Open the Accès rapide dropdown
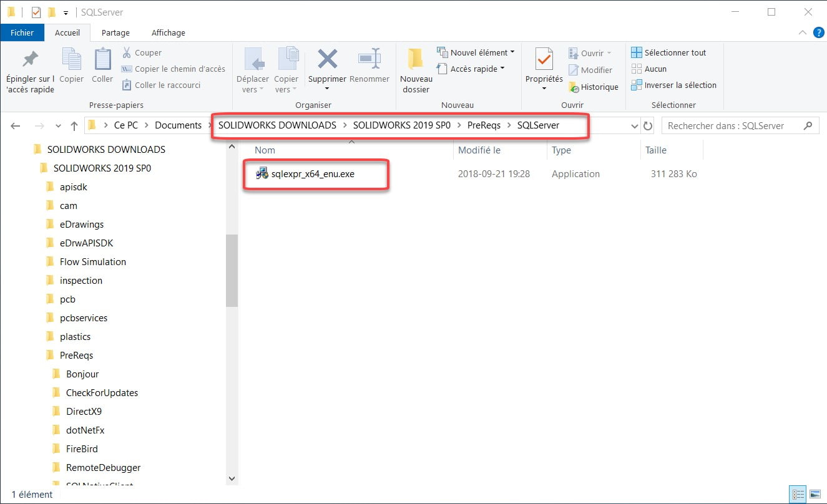827x504 pixels. pyautogui.click(x=471, y=69)
